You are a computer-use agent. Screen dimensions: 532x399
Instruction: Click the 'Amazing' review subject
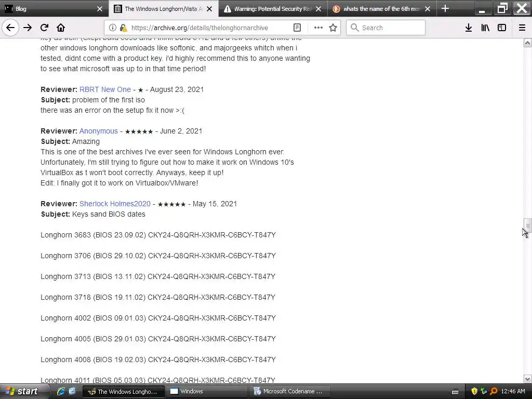pyautogui.click(x=86, y=141)
